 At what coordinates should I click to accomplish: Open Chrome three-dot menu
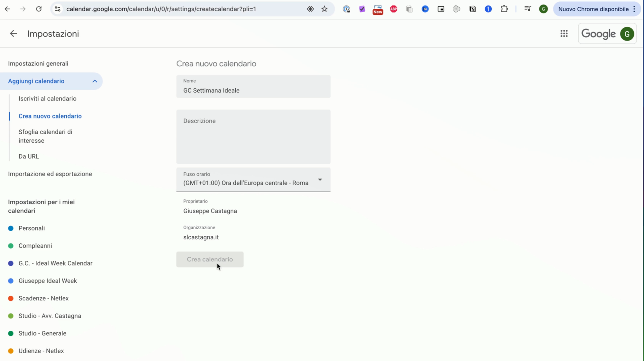click(634, 9)
